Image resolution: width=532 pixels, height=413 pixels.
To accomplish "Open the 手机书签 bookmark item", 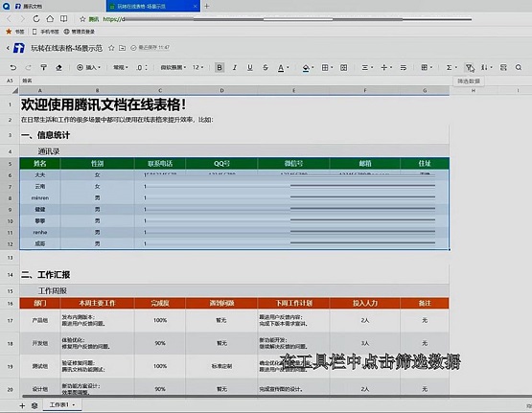I will click(46, 32).
